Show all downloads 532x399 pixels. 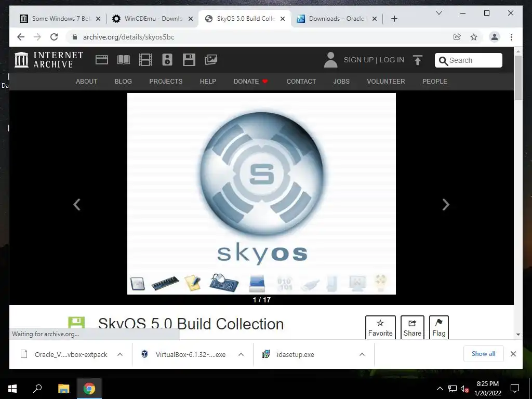pos(484,354)
